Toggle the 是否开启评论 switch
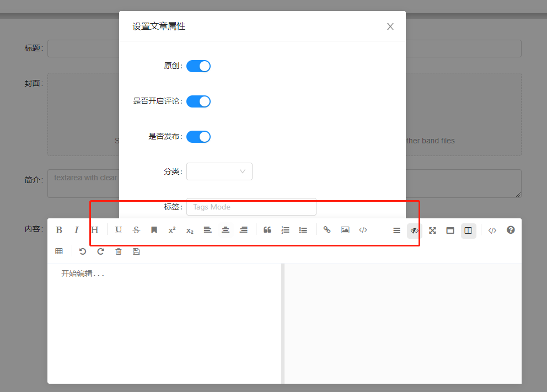 (199, 101)
